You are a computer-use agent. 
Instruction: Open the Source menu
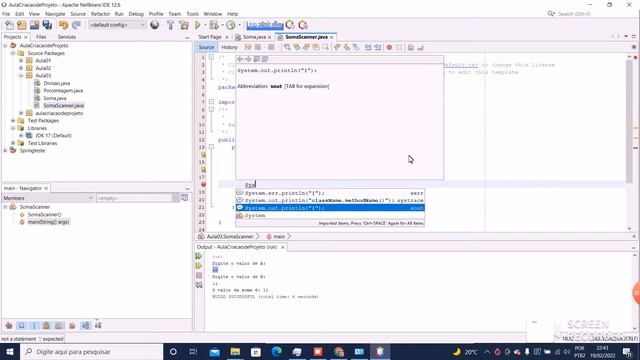tap(78, 14)
